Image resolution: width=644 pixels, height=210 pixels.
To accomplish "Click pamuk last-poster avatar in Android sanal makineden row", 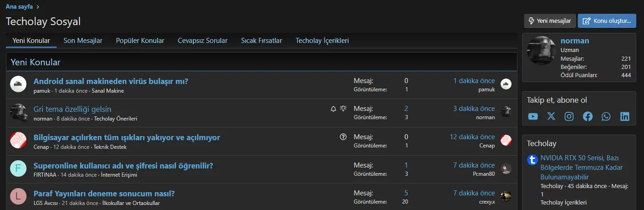I will pyautogui.click(x=506, y=84).
